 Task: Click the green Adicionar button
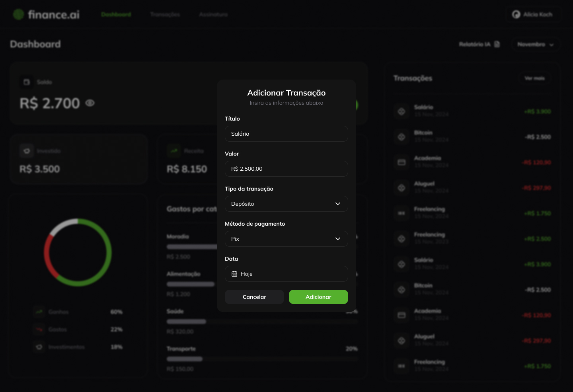(318, 297)
